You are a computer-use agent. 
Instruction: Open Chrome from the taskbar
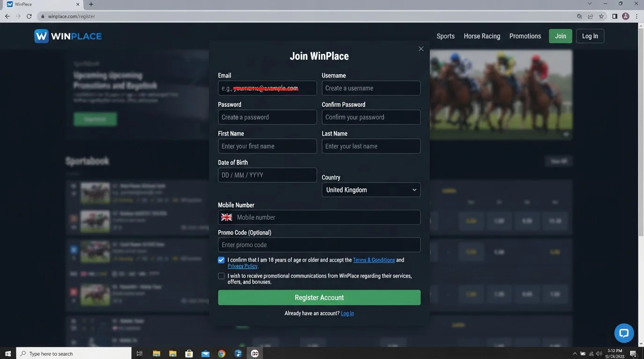222,353
